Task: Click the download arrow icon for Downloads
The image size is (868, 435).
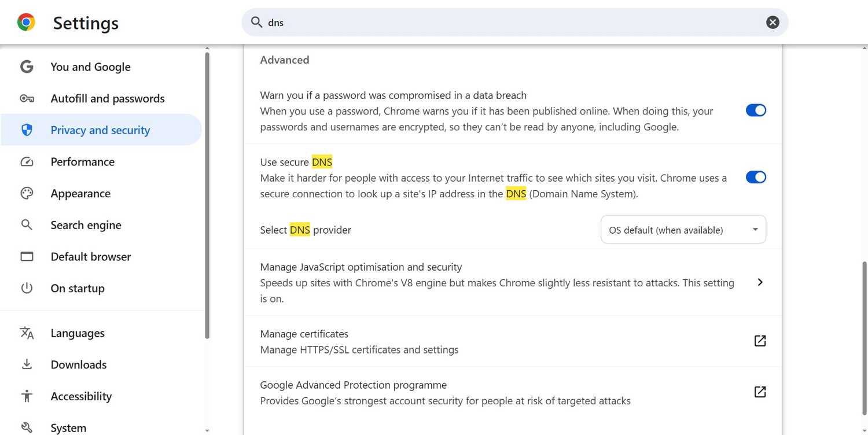Action: coord(27,364)
